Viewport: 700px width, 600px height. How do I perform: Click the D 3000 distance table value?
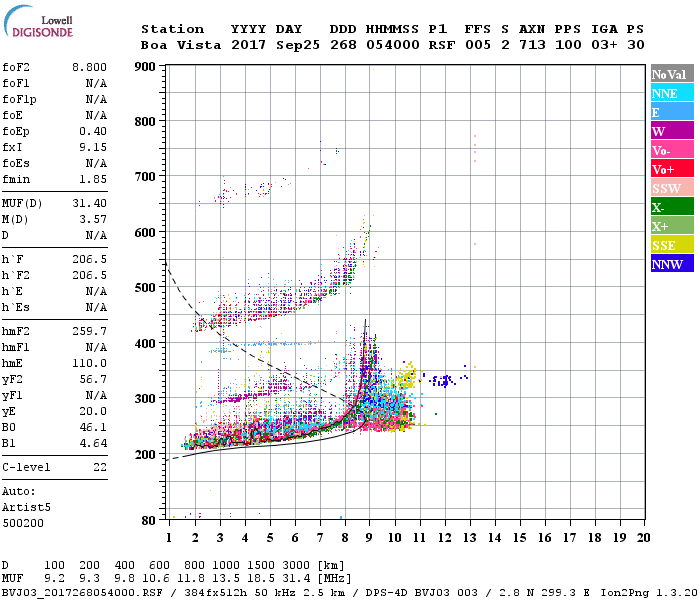coord(296,566)
